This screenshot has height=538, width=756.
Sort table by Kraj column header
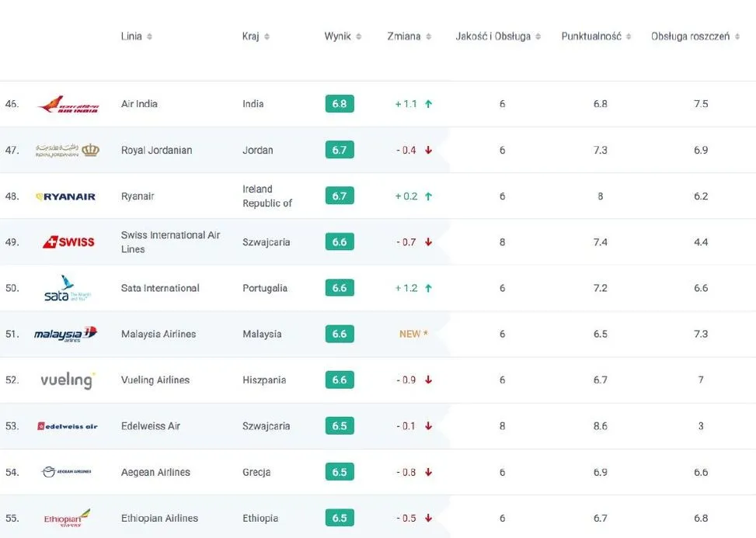pyautogui.click(x=256, y=36)
